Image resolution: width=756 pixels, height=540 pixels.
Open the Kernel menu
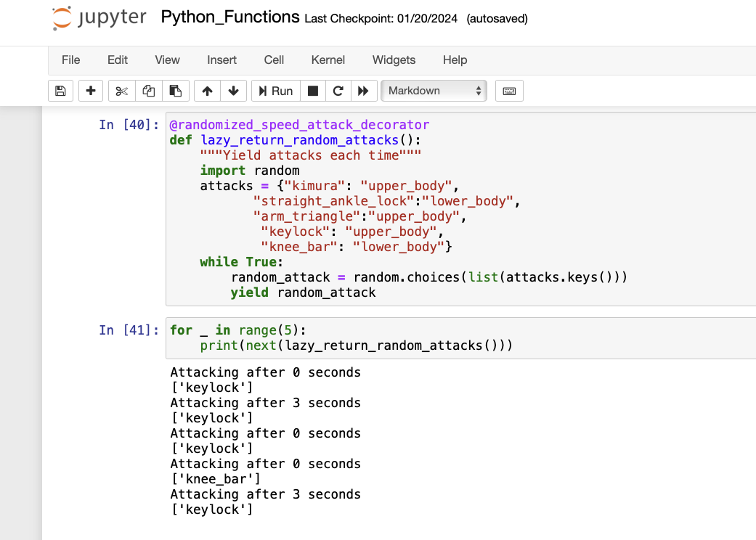tap(328, 60)
